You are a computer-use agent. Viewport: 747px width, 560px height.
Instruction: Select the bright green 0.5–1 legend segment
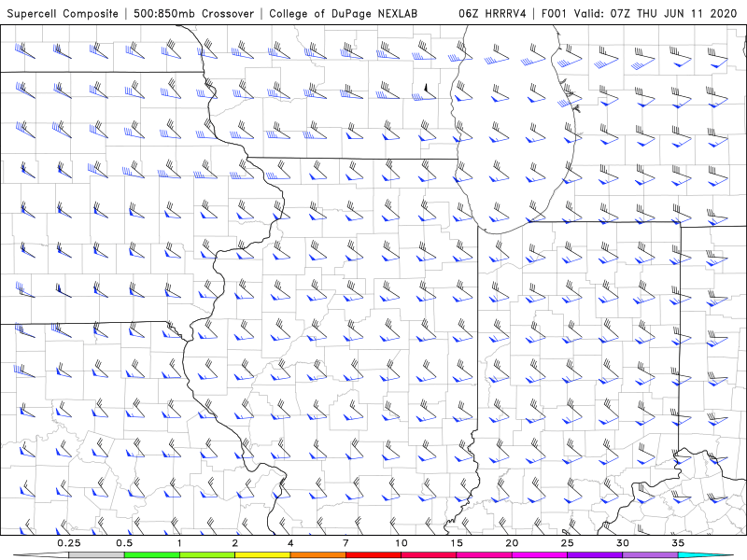click(x=152, y=555)
